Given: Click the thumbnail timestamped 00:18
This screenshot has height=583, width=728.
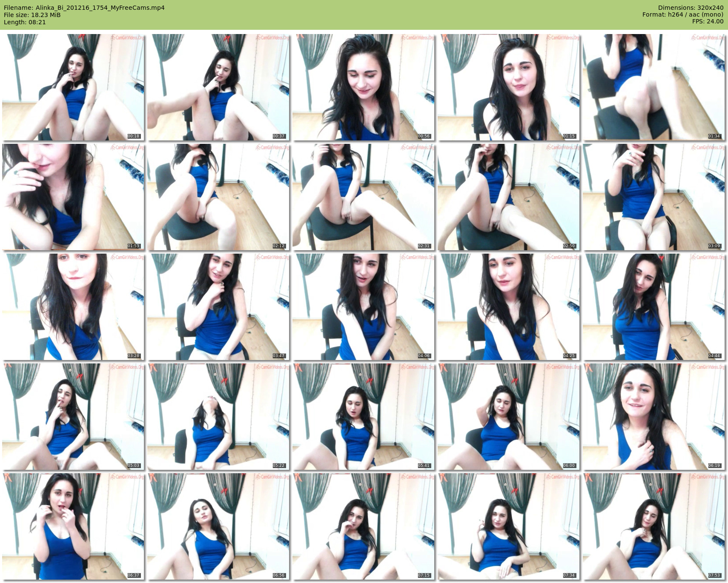Looking at the screenshot, I should point(73,87).
